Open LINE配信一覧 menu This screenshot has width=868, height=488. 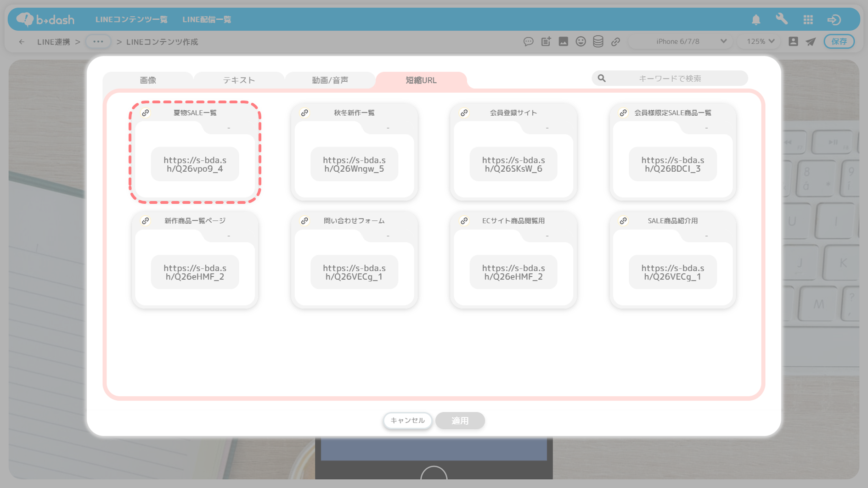pos(207,20)
